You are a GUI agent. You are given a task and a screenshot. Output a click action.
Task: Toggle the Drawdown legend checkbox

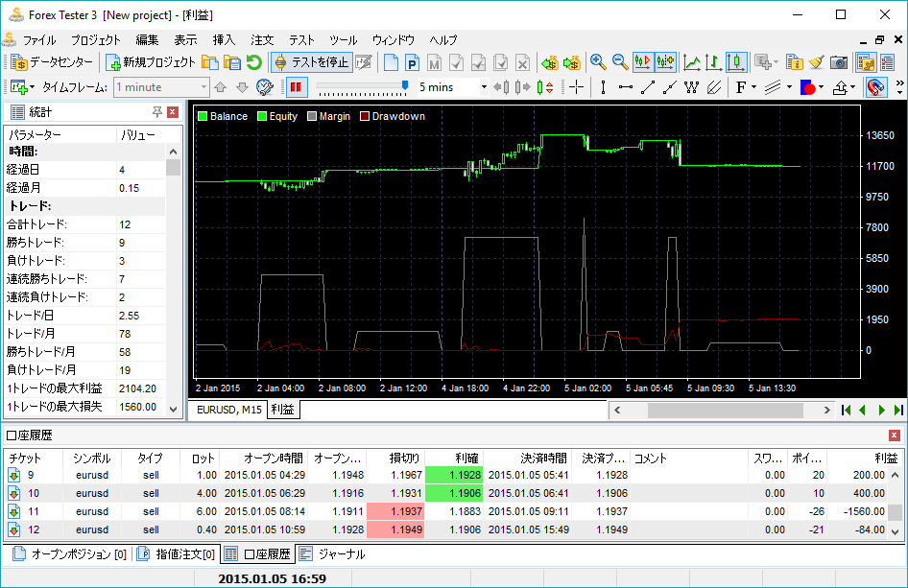(x=365, y=116)
